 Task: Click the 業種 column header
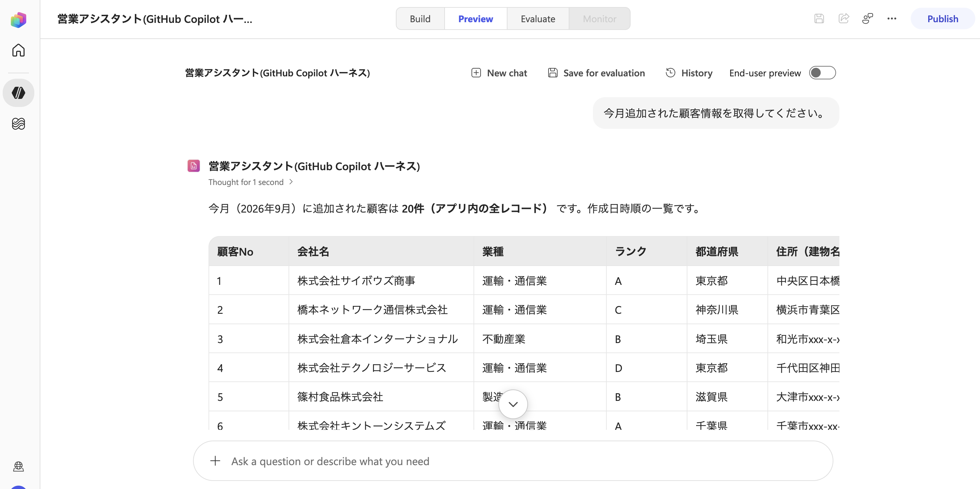click(x=540, y=251)
